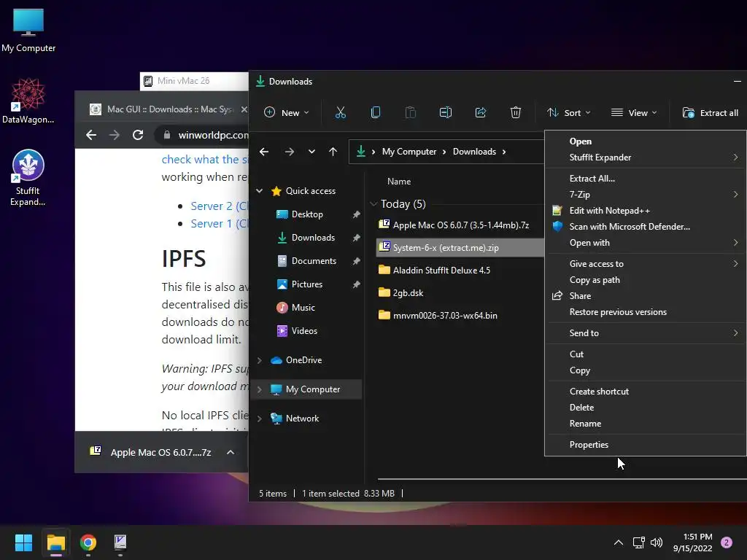Expand the OneDrive tree node
The image size is (747, 560).
pos(259,360)
